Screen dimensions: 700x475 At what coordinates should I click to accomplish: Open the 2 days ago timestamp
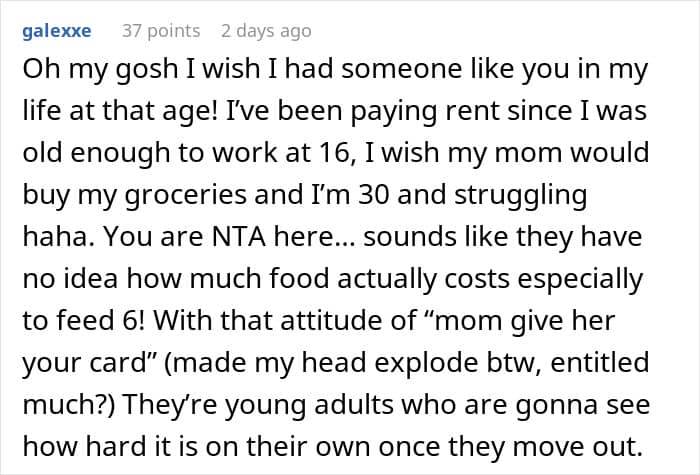(266, 31)
